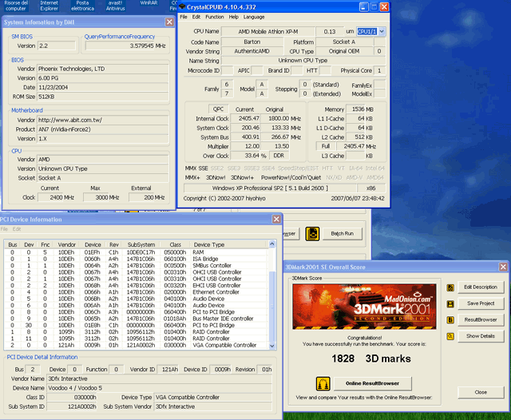Click the Vendor Name field 3Dfx Interactive

[x=160, y=378]
